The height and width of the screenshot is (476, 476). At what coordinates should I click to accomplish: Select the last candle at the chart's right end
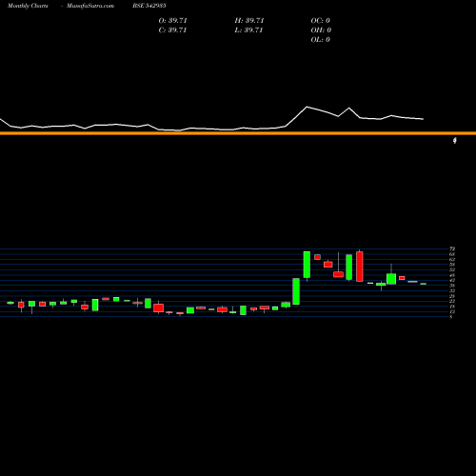click(x=424, y=284)
